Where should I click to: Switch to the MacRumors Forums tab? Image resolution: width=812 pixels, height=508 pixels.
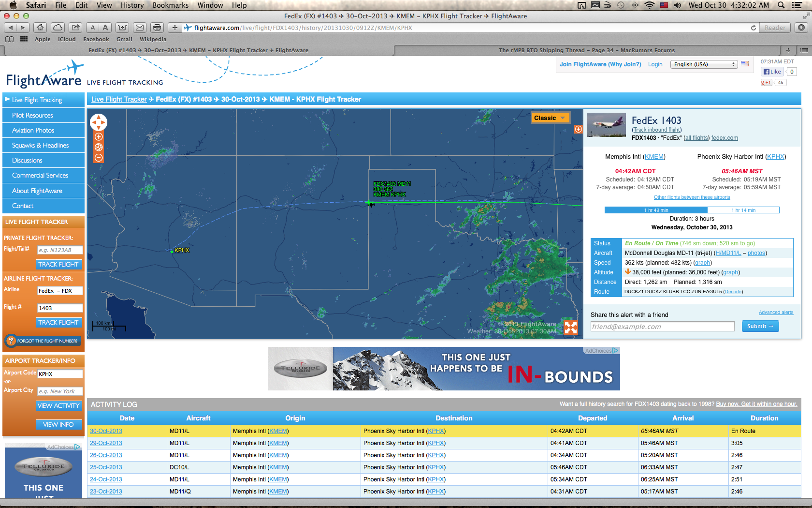point(587,50)
